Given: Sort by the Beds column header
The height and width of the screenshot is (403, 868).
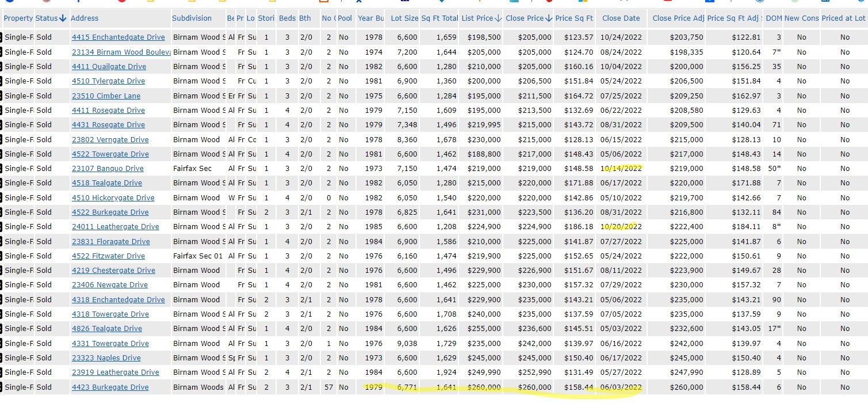Looking at the screenshot, I should click(x=286, y=18).
